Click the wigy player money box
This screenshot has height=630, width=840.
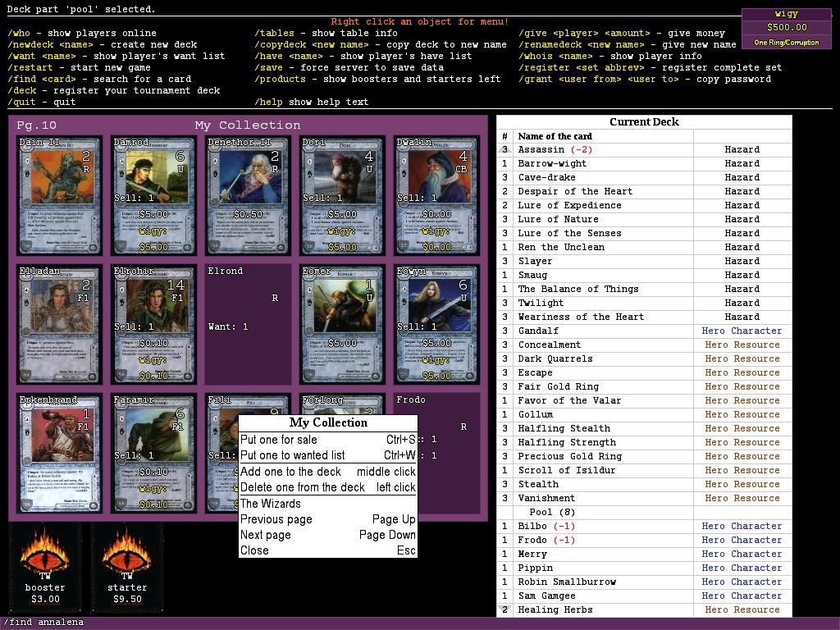tap(786, 28)
